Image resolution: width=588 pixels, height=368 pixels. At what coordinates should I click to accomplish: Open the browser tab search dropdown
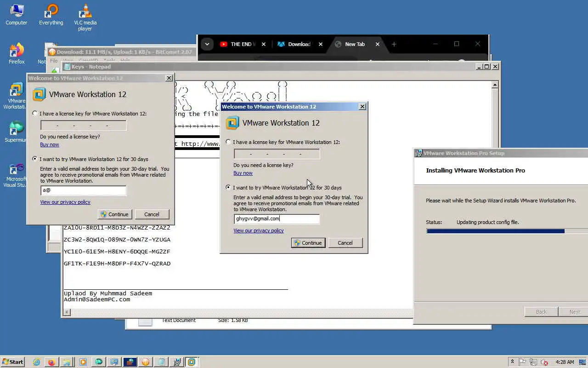(x=207, y=44)
